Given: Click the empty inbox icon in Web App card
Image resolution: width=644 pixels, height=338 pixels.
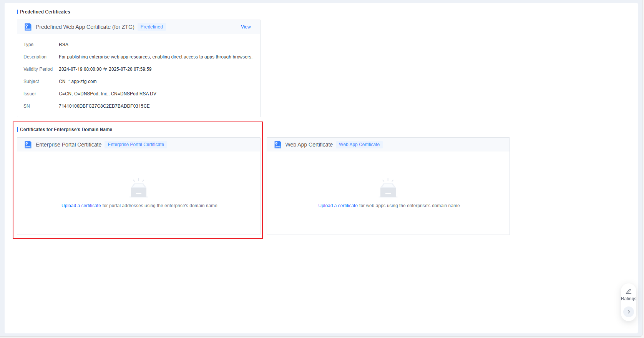Looking at the screenshot, I should click(x=388, y=188).
